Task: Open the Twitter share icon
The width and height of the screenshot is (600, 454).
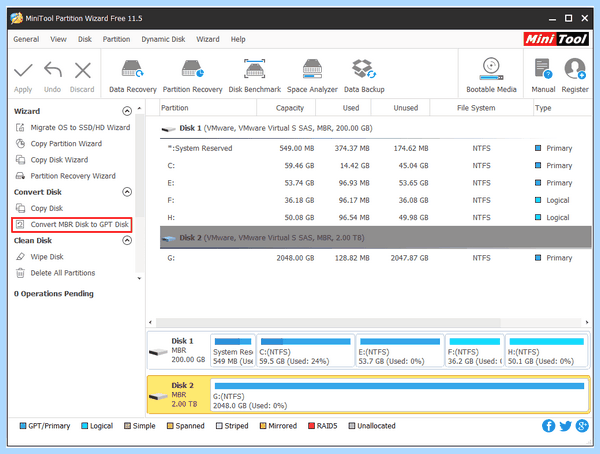Action: click(565, 426)
